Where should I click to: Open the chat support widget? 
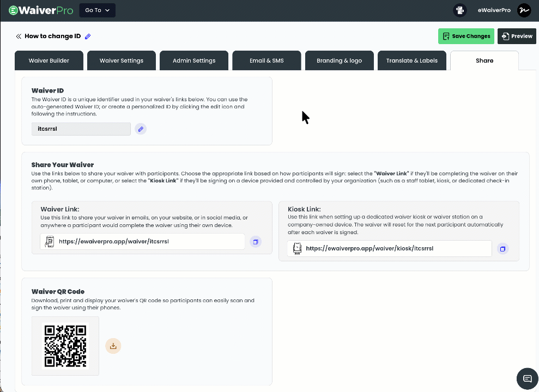coord(527,378)
